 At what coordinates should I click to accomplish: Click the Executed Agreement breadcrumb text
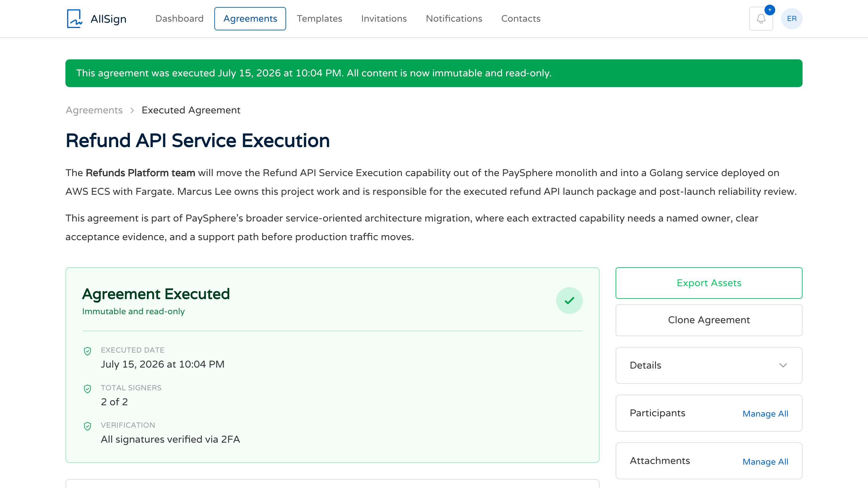click(x=191, y=110)
